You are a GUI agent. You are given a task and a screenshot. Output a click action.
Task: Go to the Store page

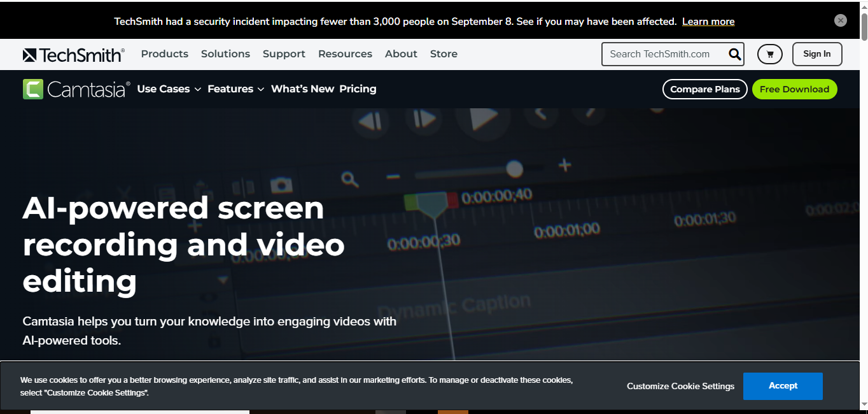point(444,54)
